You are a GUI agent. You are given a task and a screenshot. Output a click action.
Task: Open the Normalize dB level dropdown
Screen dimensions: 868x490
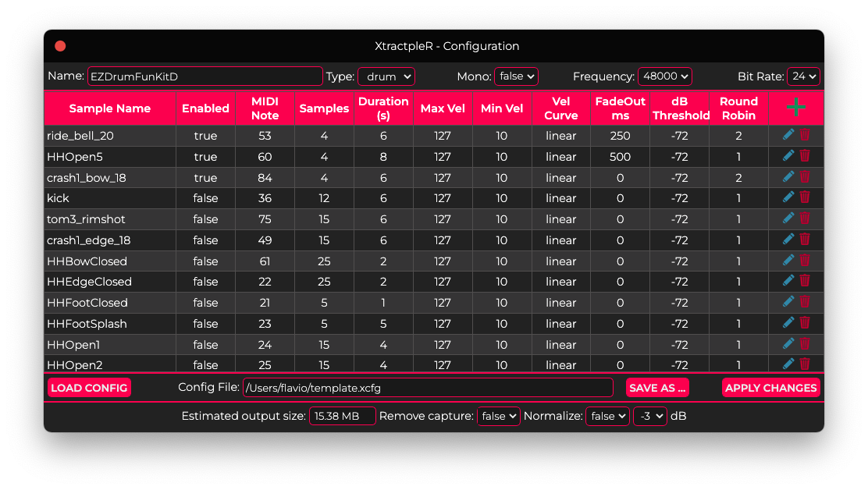tap(649, 417)
